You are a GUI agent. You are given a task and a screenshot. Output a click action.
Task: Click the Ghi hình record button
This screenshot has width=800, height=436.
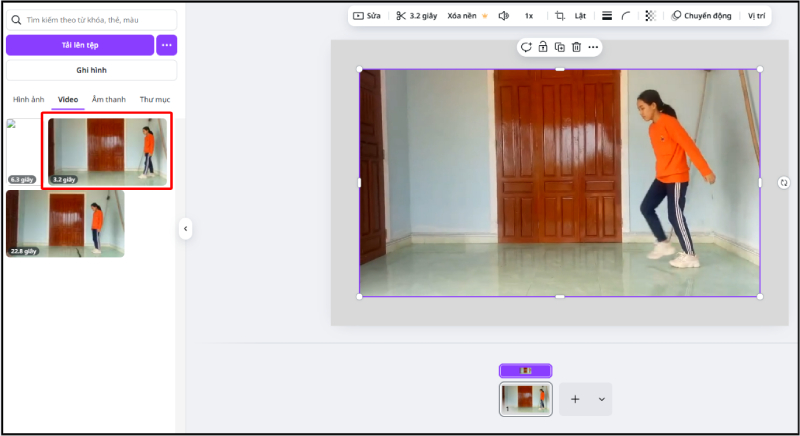click(91, 70)
